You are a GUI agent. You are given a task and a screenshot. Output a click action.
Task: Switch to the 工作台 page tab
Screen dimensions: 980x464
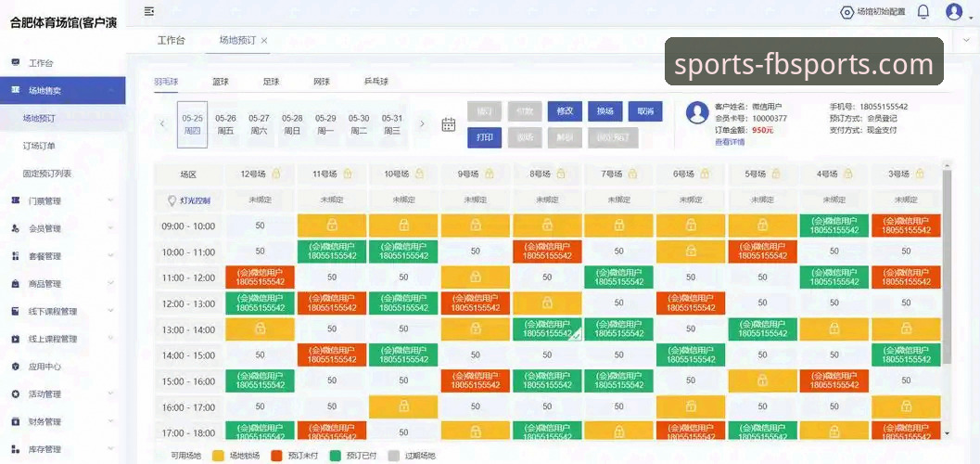click(172, 40)
